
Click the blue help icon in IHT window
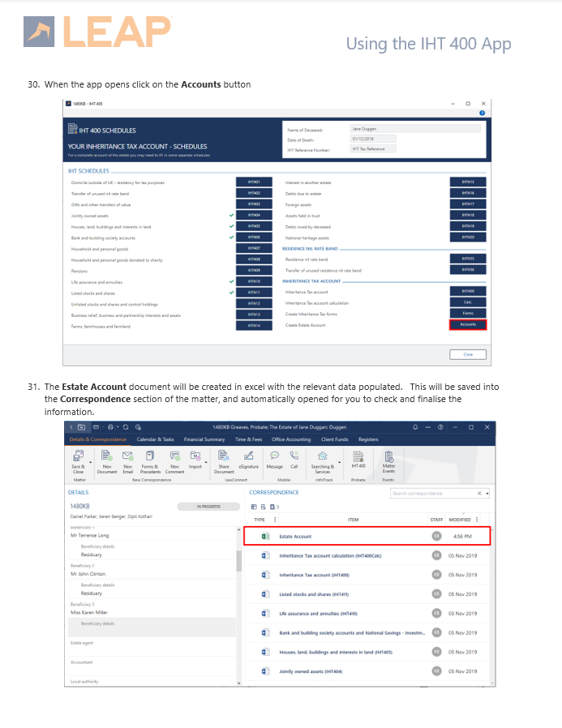483,113
